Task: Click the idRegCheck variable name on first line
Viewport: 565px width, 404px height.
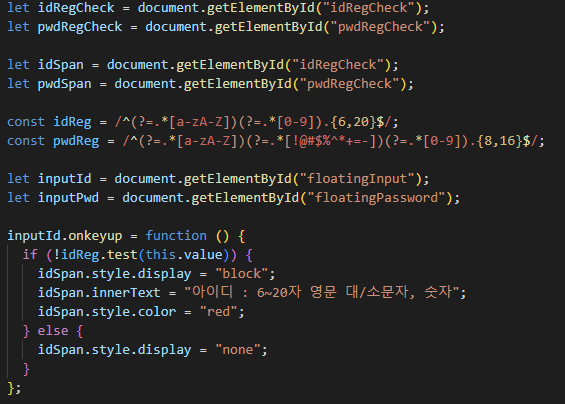Action: coord(76,8)
